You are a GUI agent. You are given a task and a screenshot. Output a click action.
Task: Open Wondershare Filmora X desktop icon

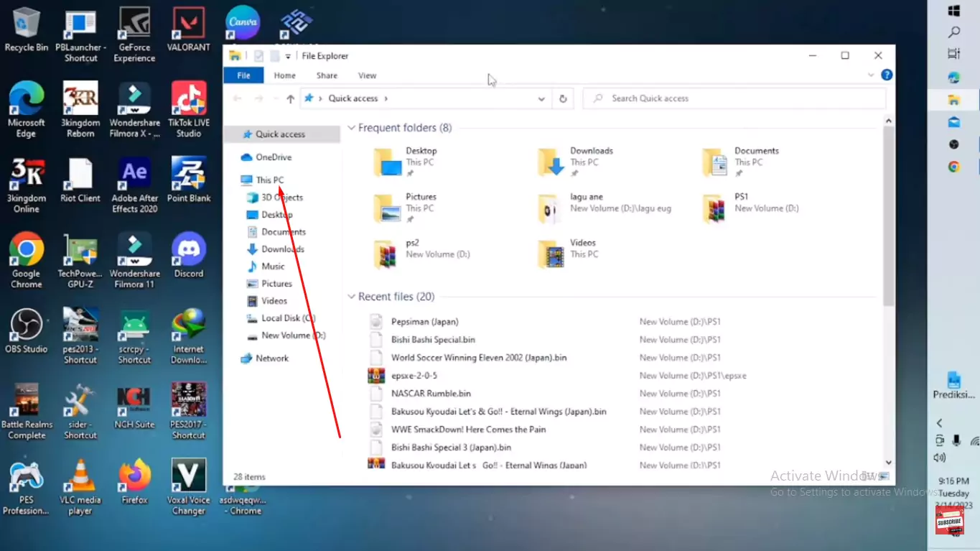[134, 110]
